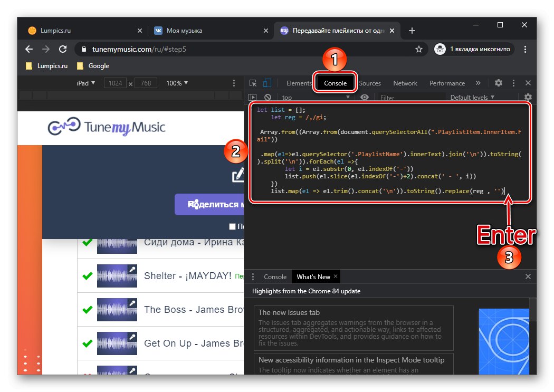Open the iPad device preset dropdown
Viewport: 554px width, 392px height.
[x=85, y=83]
